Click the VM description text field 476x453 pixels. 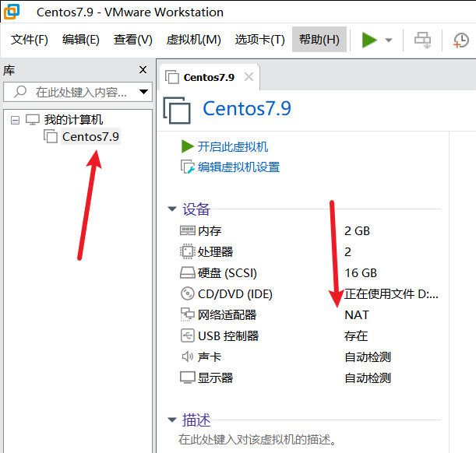click(x=257, y=439)
